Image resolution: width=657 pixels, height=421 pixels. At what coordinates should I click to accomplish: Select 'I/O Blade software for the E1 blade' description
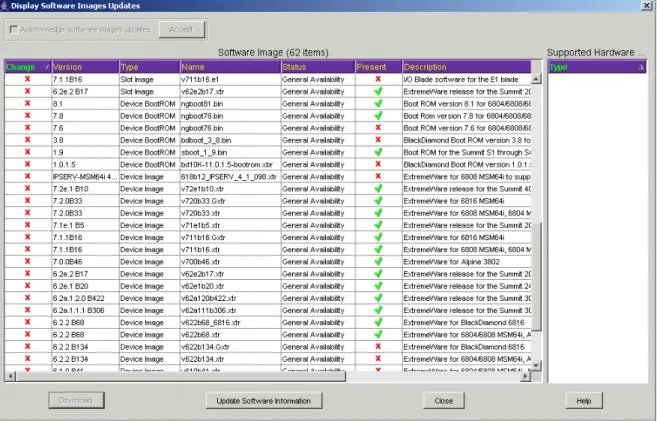pos(467,79)
